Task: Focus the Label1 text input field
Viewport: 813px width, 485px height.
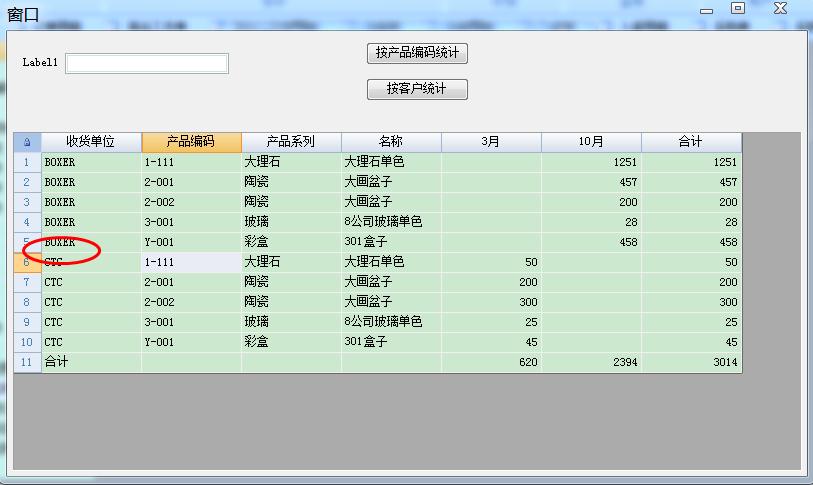Action: coord(147,63)
